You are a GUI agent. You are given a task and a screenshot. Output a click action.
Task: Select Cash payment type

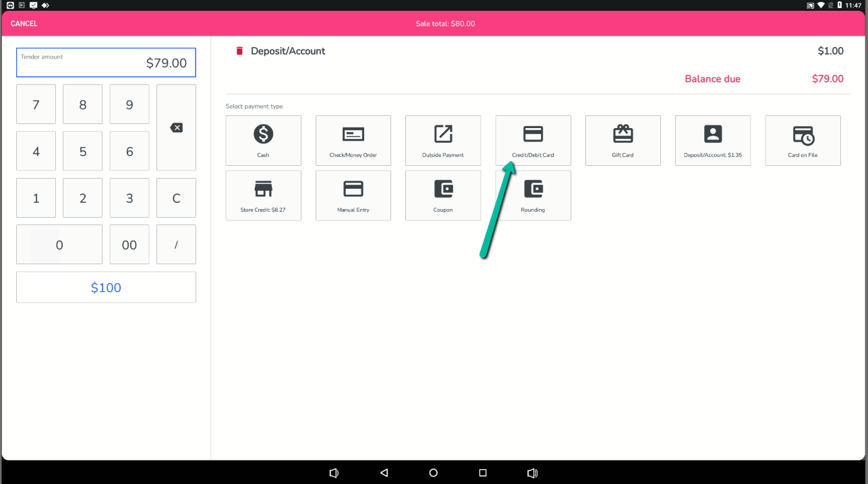(263, 140)
